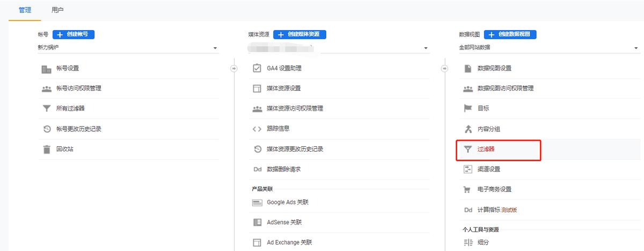Screen dimensions: 644x251
Task: Click the Google Ads 关联 icon
Action: pos(257,203)
